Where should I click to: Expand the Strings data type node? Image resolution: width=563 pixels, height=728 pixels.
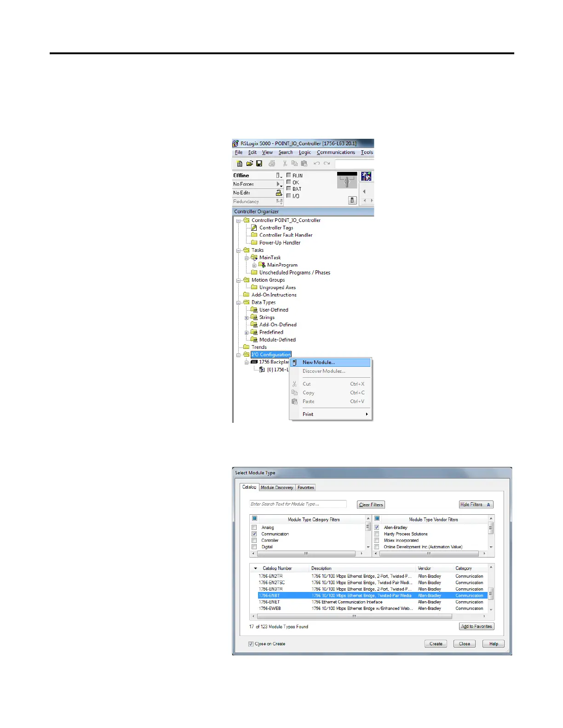click(247, 318)
